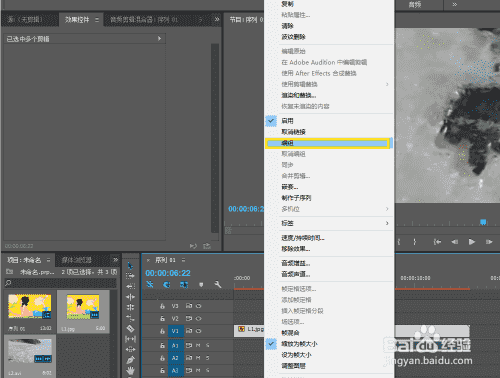Toggle lock on track V3
Image resolution: width=500 pixels, height=378 pixels.
tap(162, 306)
